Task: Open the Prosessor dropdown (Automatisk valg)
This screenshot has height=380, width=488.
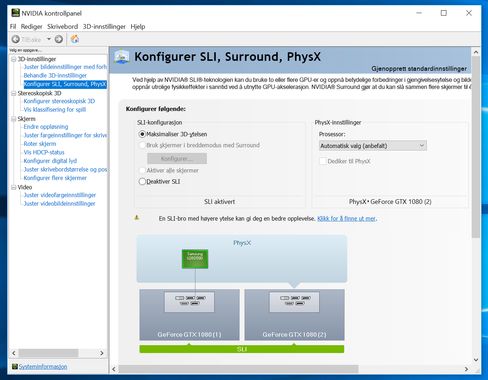Action: point(373,146)
